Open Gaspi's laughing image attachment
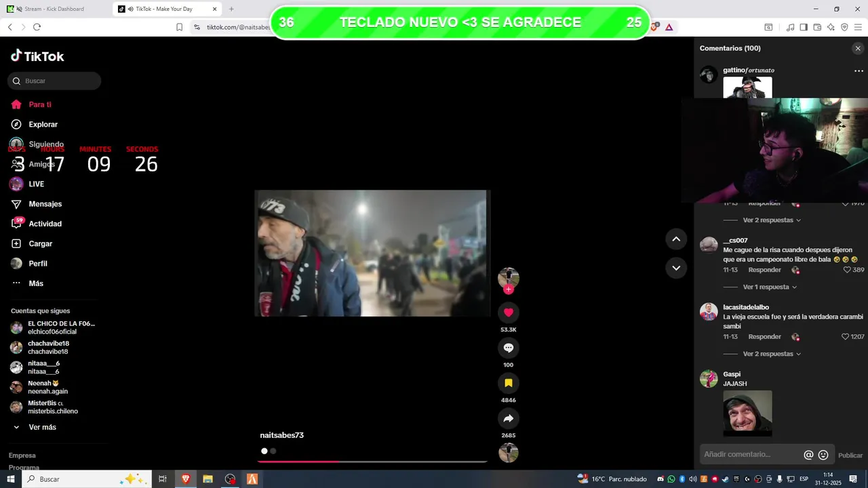 coord(747,413)
